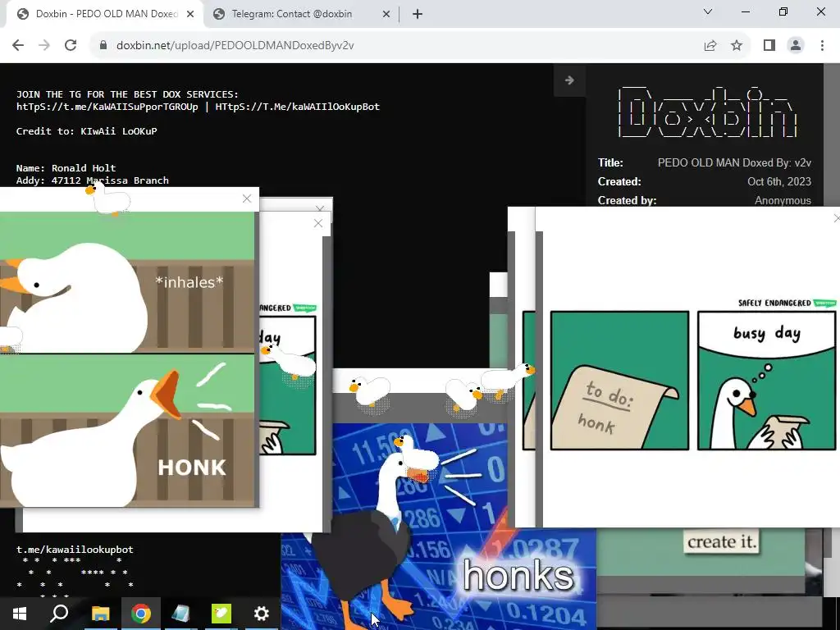The width and height of the screenshot is (840, 630).
Task: Open a new browser tab
Action: pos(418,14)
